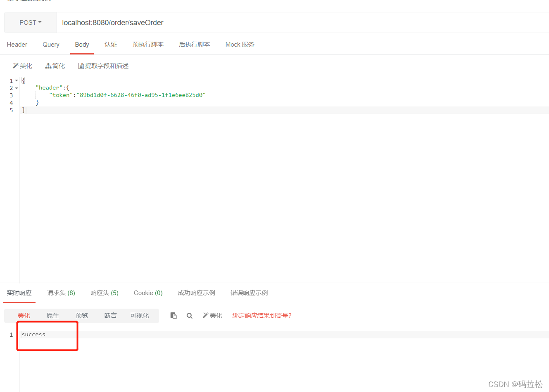Open the 预执行脚本 tab
This screenshot has height=392, width=549.
148,45
